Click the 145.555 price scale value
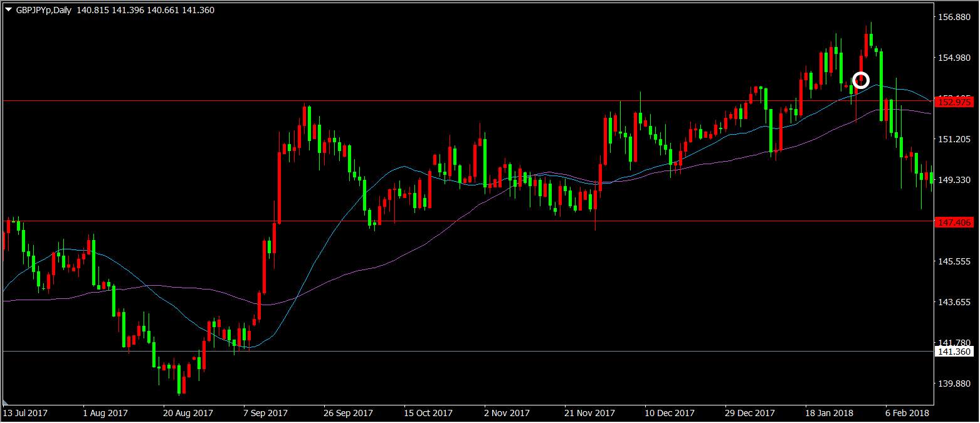 pyautogui.click(x=953, y=261)
